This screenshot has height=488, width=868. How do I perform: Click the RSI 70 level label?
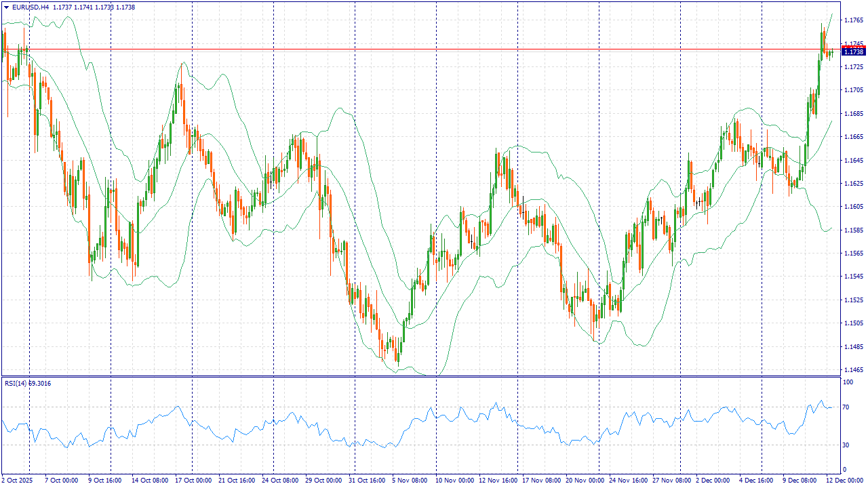[846, 407]
